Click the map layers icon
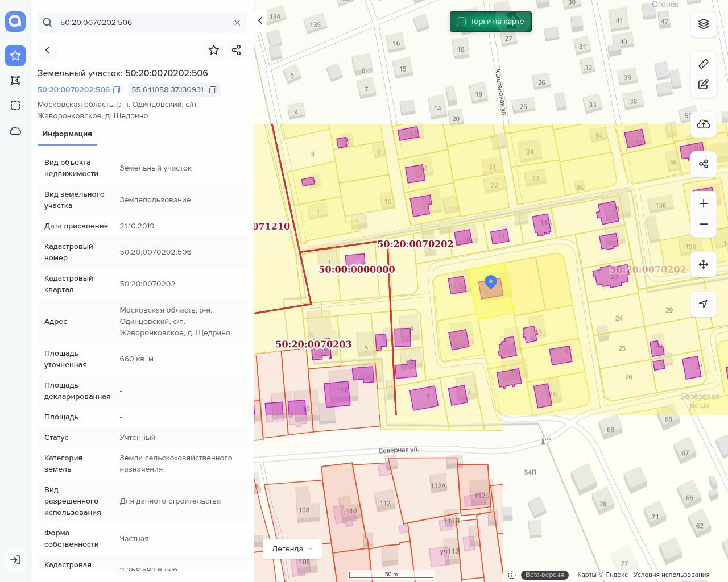This screenshot has width=728, height=582. (x=704, y=24)
